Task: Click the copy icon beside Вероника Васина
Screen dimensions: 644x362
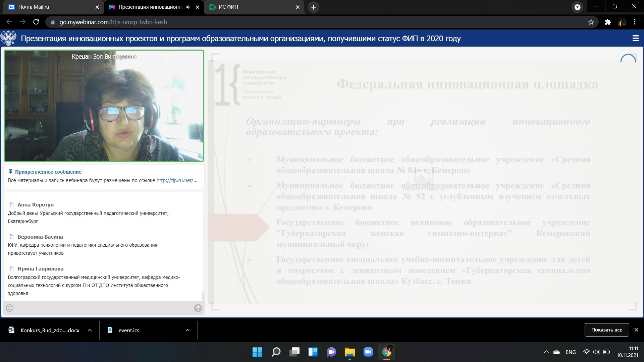Action: pyautogui.click(x=11, y=237)
